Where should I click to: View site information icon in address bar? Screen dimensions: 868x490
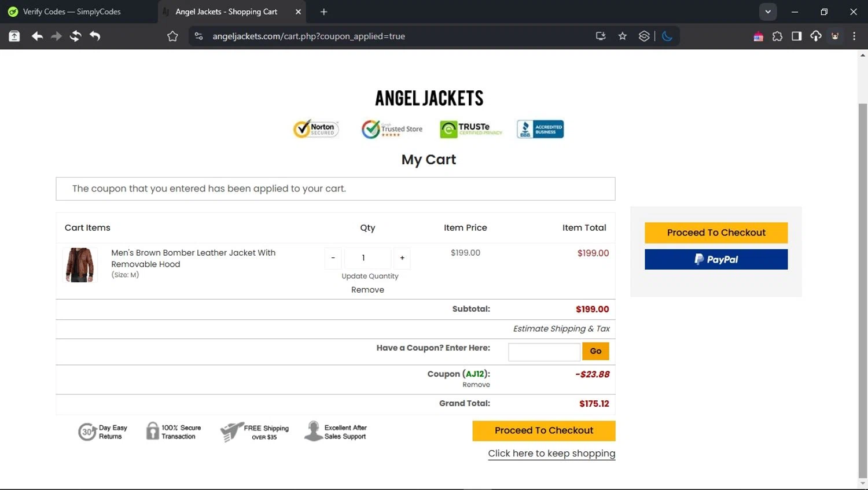coord(198,36)
